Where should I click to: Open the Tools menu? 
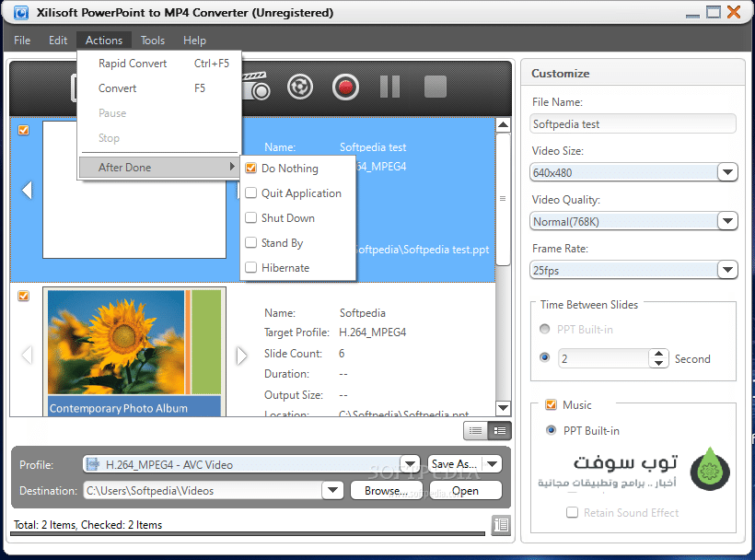point(153,41)
